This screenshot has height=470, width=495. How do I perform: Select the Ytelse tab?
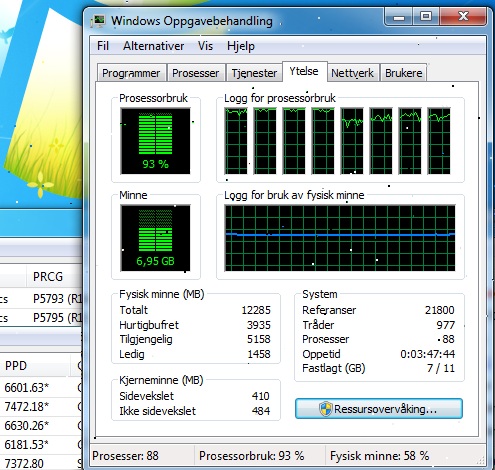(x=304, y=71)
